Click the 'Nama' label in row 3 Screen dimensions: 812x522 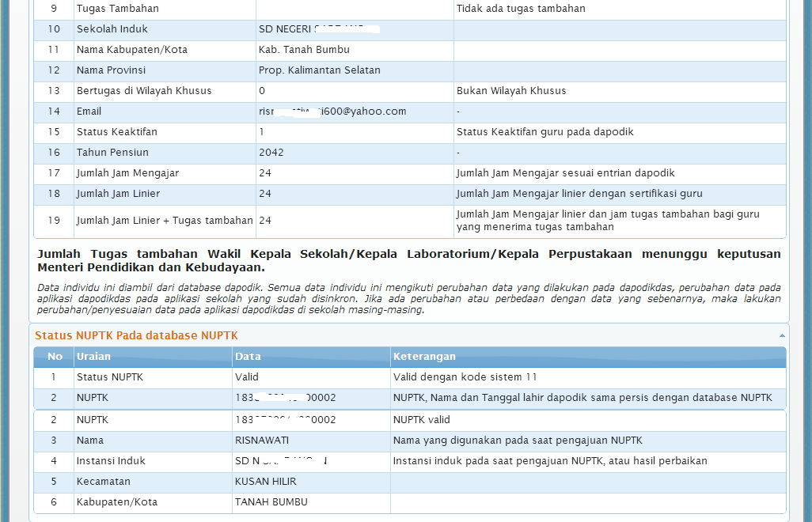click(x=90, y=441)
